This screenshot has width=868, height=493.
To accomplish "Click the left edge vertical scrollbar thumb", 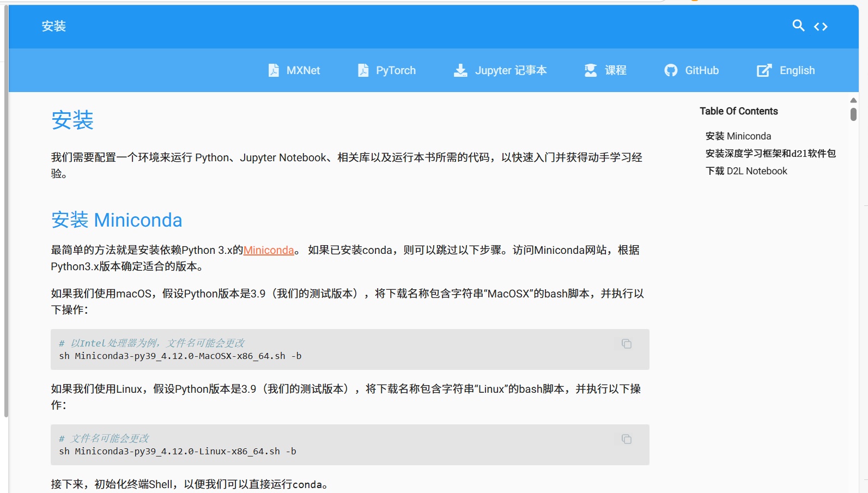I will [6, 211].
